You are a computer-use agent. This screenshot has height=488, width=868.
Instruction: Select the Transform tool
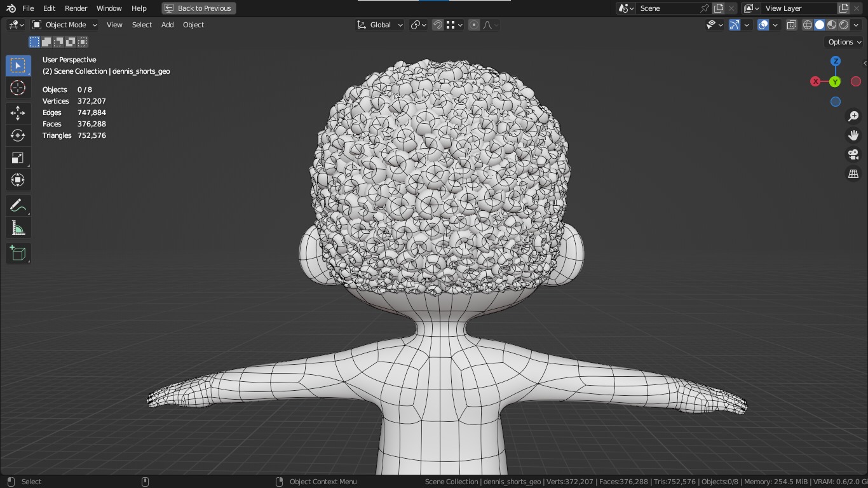coord(18,180)
